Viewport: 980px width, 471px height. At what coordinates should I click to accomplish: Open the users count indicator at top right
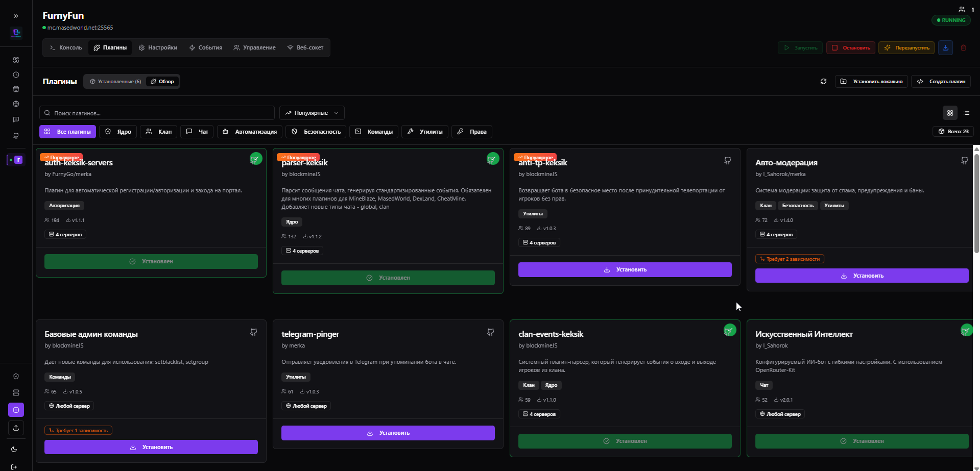pyautogui.click(x=966, y=9)
